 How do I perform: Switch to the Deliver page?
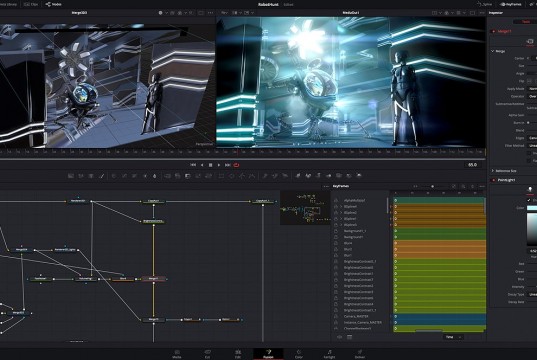(360, 354)
